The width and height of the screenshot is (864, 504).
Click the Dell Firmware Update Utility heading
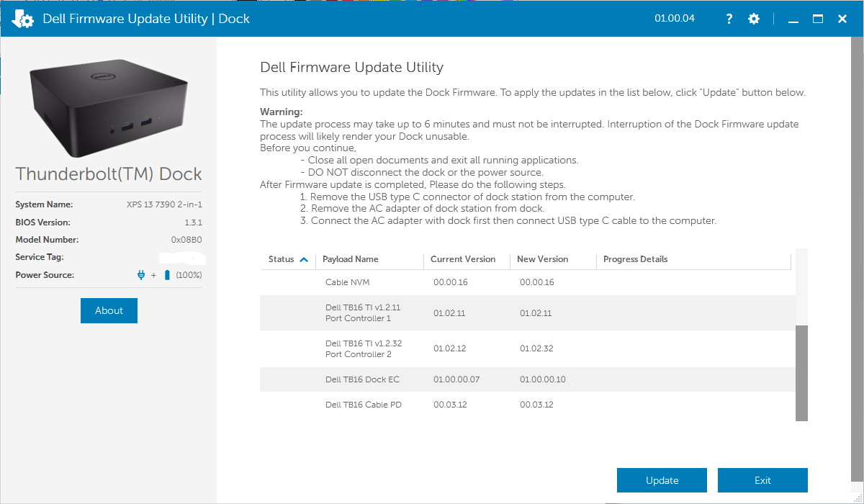point(351,68)
